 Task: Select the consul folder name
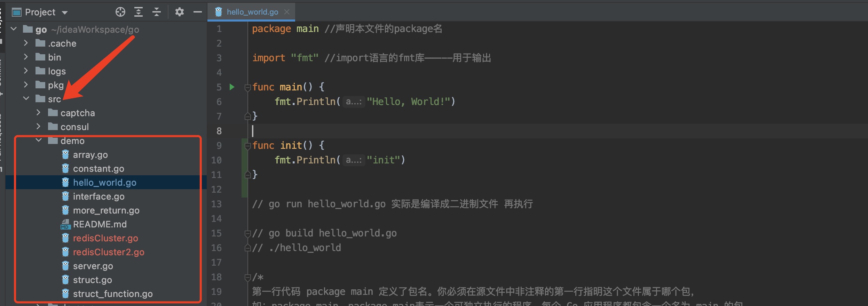coord(74,127)
